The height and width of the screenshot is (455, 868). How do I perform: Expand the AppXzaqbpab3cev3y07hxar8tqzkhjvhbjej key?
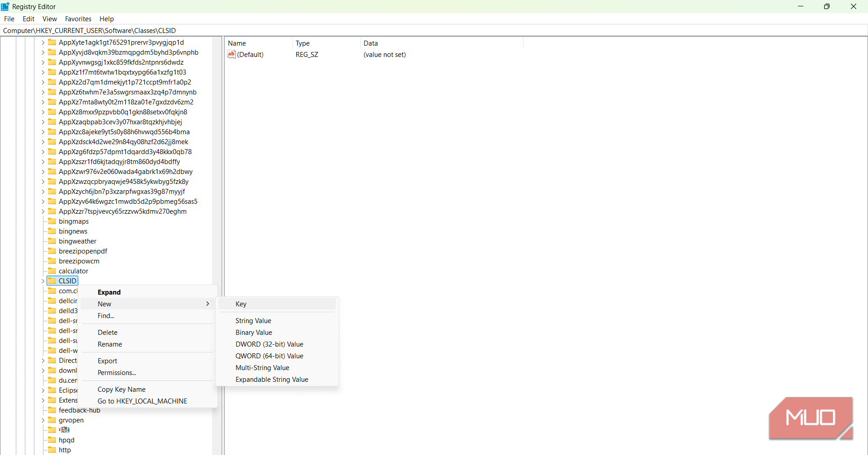[x=43, y=122]
